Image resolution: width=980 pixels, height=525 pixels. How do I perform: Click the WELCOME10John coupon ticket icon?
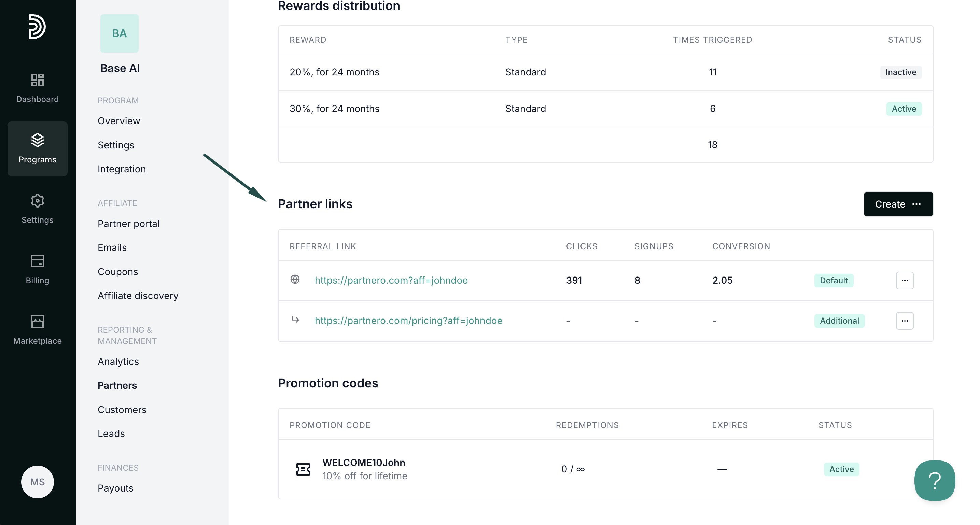click(303, 469)
